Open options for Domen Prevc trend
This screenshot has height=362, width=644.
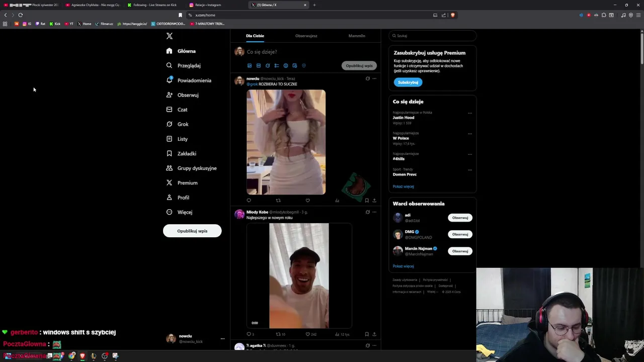470,170
